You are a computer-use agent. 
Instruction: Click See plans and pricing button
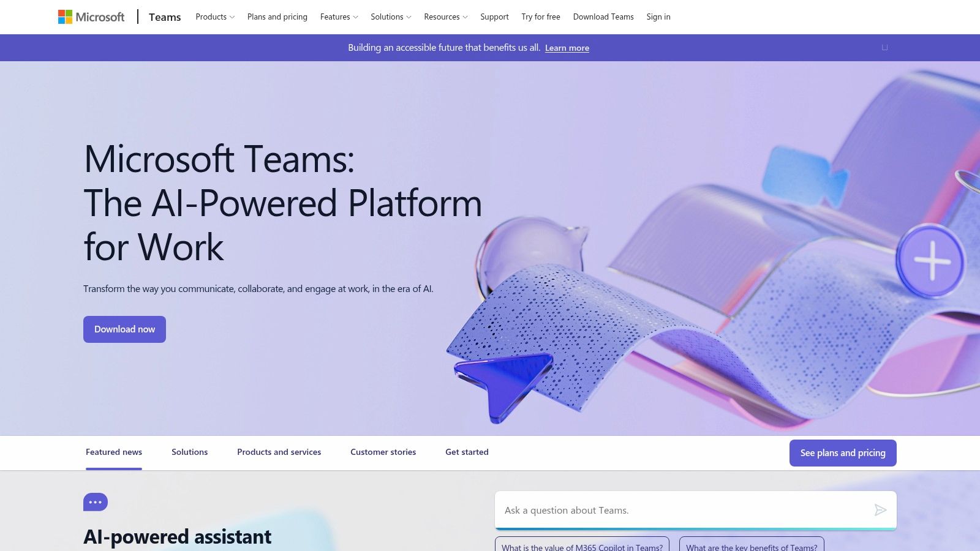(x=843, y=453)
